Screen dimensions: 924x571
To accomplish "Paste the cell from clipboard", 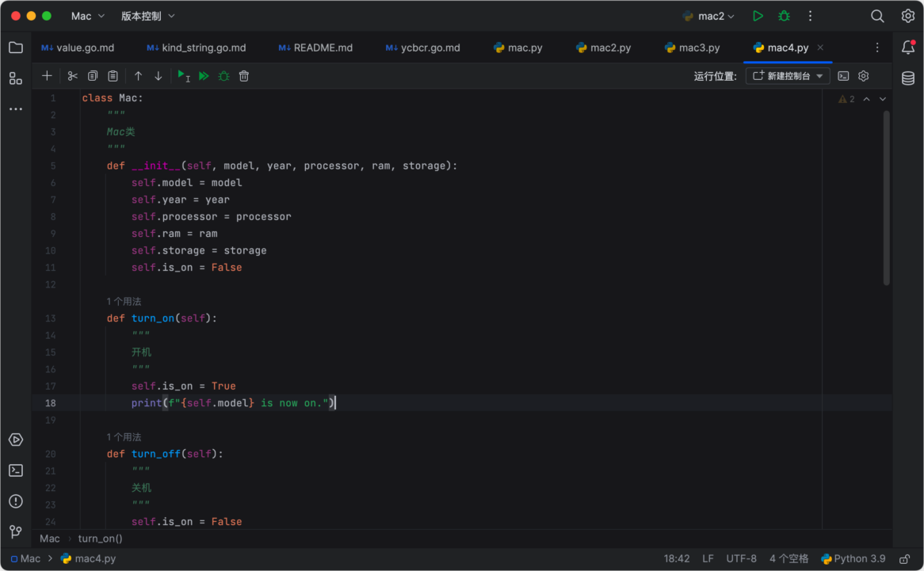I will [113, 76].
